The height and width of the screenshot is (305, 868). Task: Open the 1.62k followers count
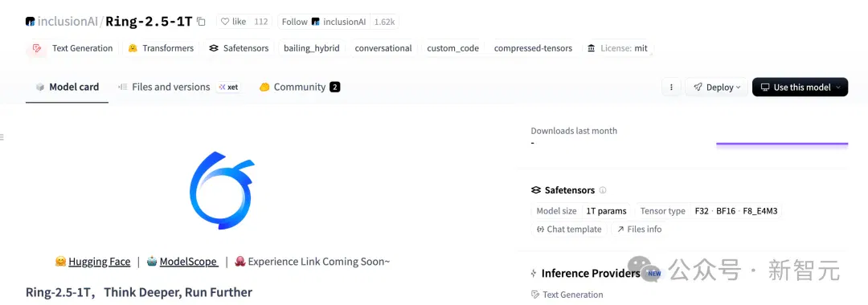384,22
